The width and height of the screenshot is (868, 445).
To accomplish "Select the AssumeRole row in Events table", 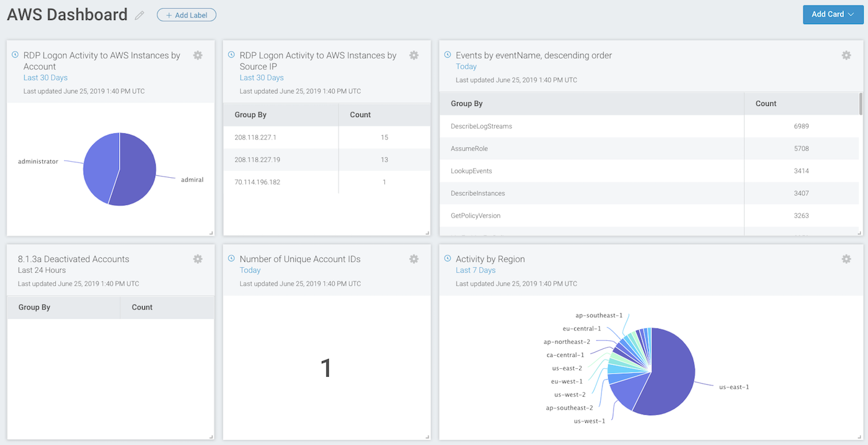I will [x=471, y=149].
